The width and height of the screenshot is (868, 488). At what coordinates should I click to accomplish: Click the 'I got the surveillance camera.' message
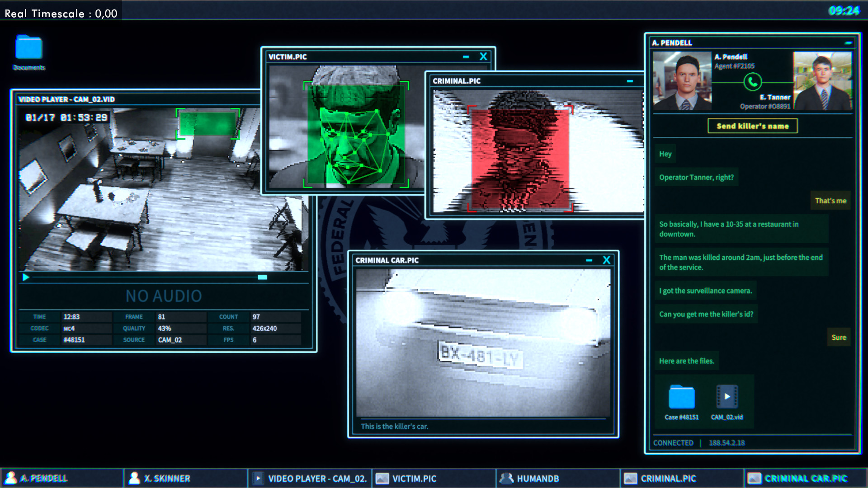(705, 291)
